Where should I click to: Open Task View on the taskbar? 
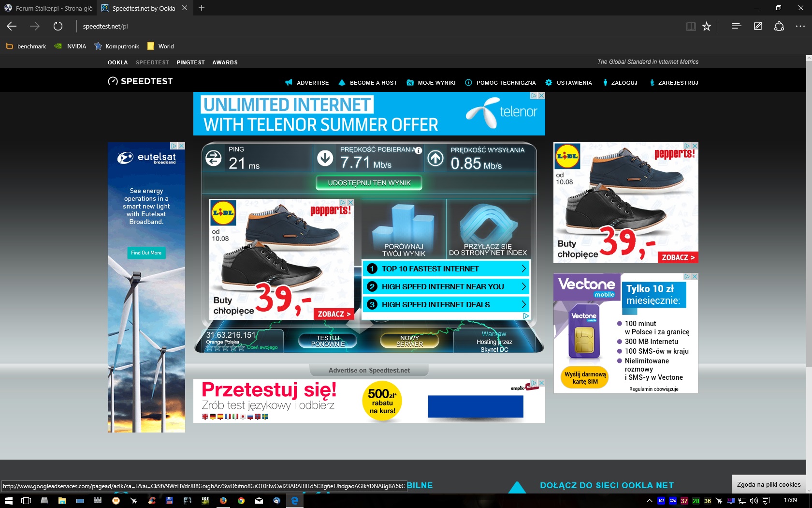pyautogui.click(x=26, y=501)
